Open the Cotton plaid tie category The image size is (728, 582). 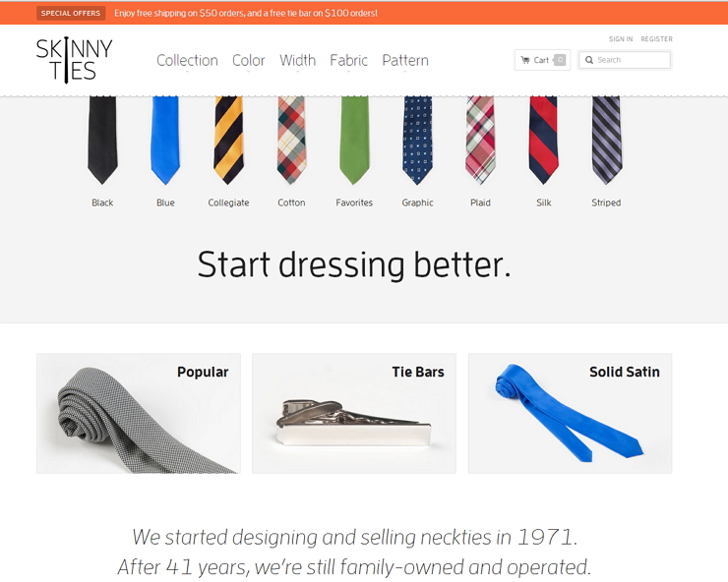[291, 141]
